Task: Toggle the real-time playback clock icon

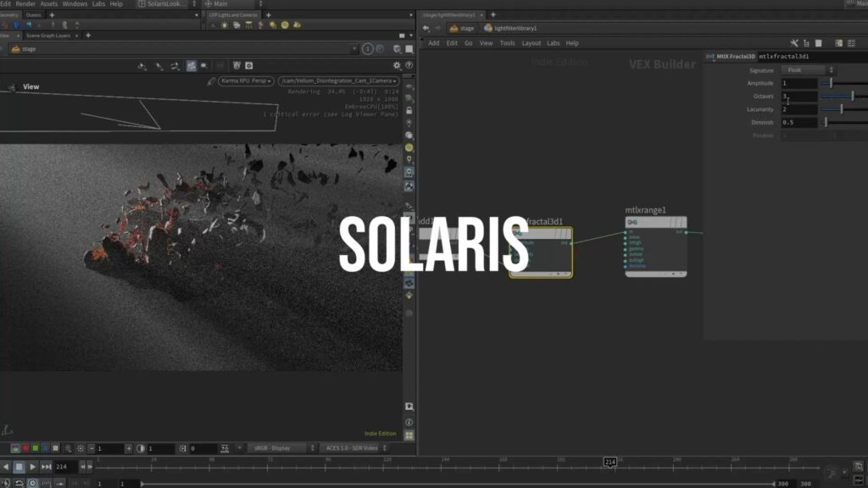Action: [33, 483]
